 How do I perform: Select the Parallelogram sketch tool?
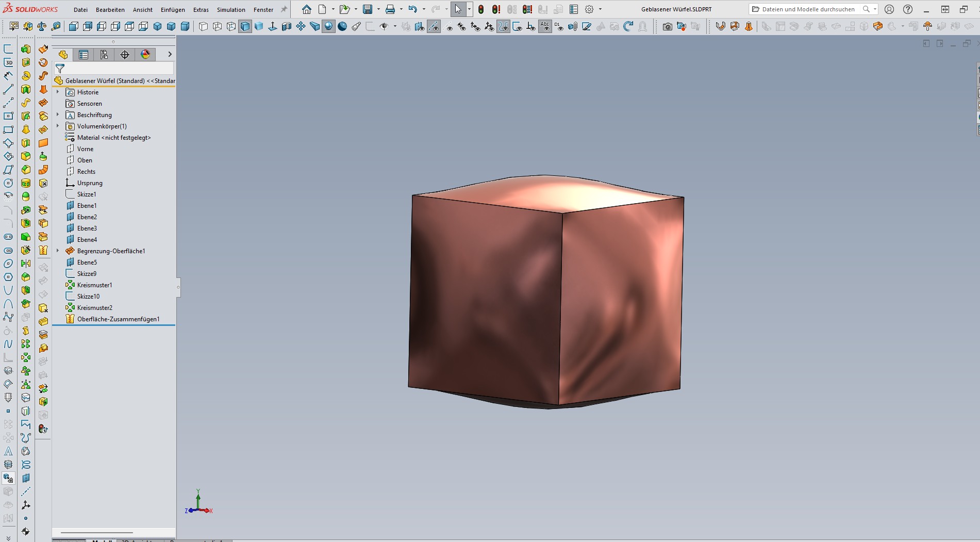8,170
